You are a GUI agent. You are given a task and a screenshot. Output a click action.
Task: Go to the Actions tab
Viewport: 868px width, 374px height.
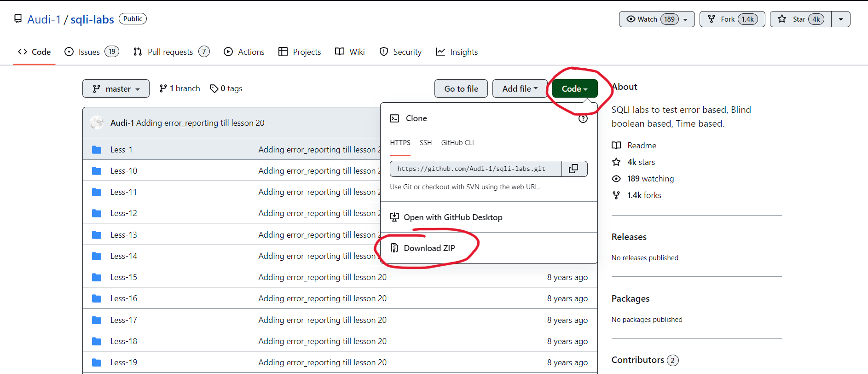pos(244,52)
